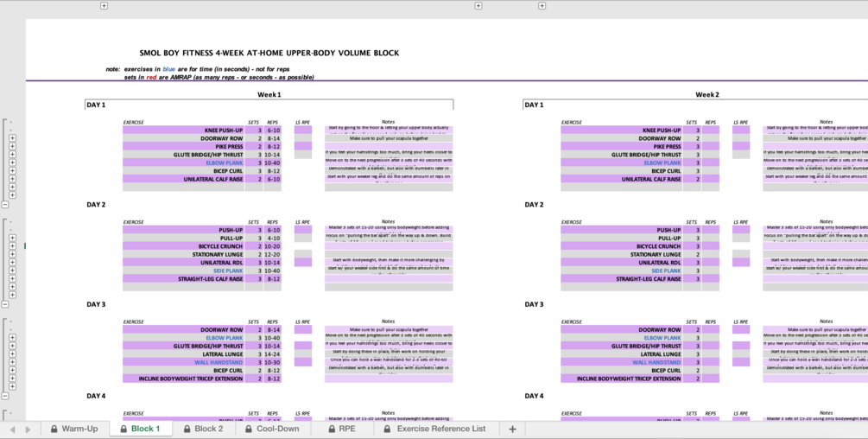Expand outline group on Day 1 DOORWAY ROW row
Viewport: 868px width, 439px height.
pyautogui.click(x=12, y=138)
